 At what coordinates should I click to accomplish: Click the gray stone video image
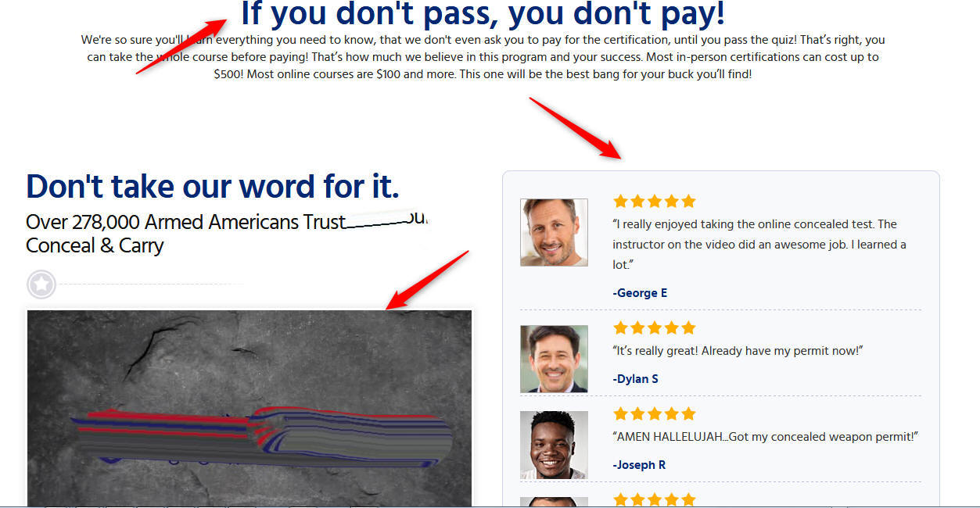click(x=249, y=408)
